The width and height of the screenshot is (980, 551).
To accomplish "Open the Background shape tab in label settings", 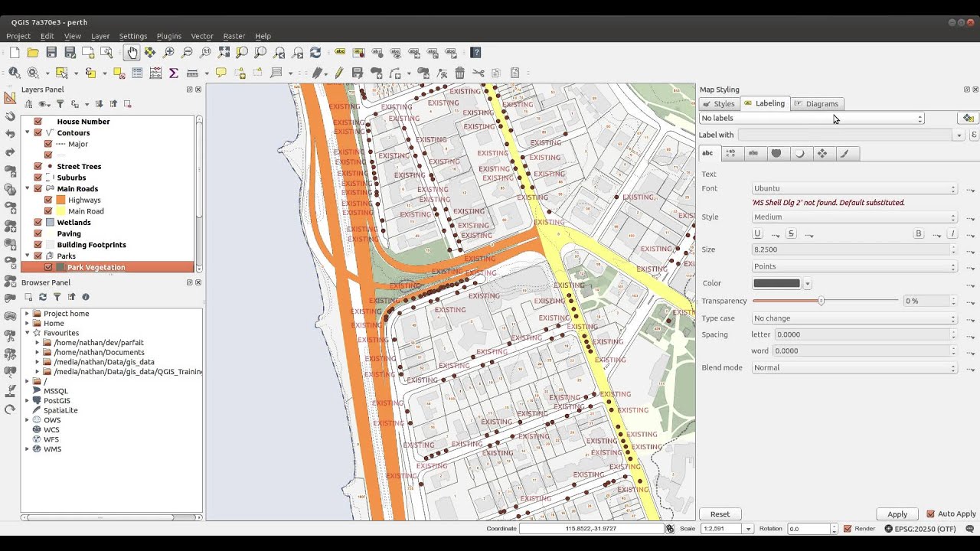I will pyautogui.click(x=776, y=153).
